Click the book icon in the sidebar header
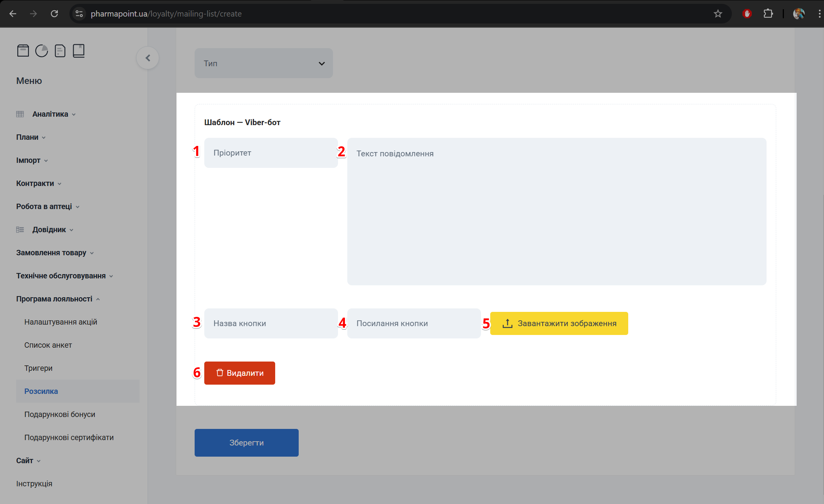824x504 pixels. pos(79,50)
